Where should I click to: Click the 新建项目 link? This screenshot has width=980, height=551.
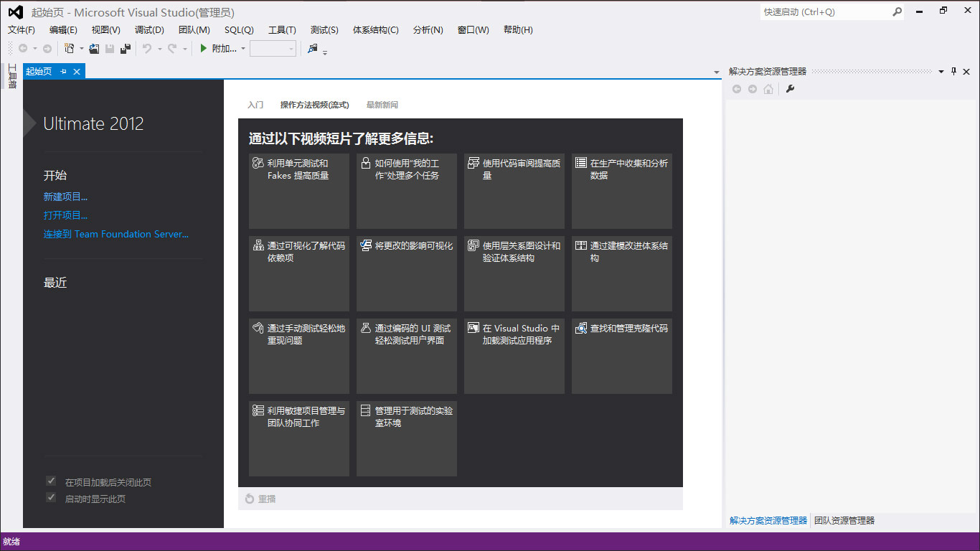65,196
